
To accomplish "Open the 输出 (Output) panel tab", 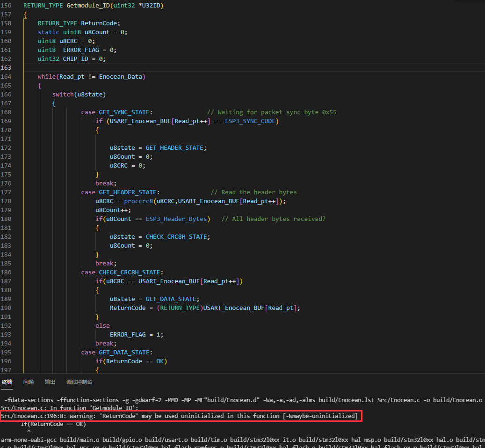I will pos(50,382).
